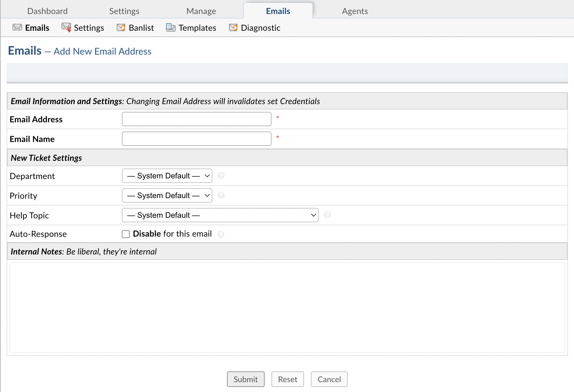
Task: Expand the Help Topic dropdown selector
Action: click(x=221, y=215)
